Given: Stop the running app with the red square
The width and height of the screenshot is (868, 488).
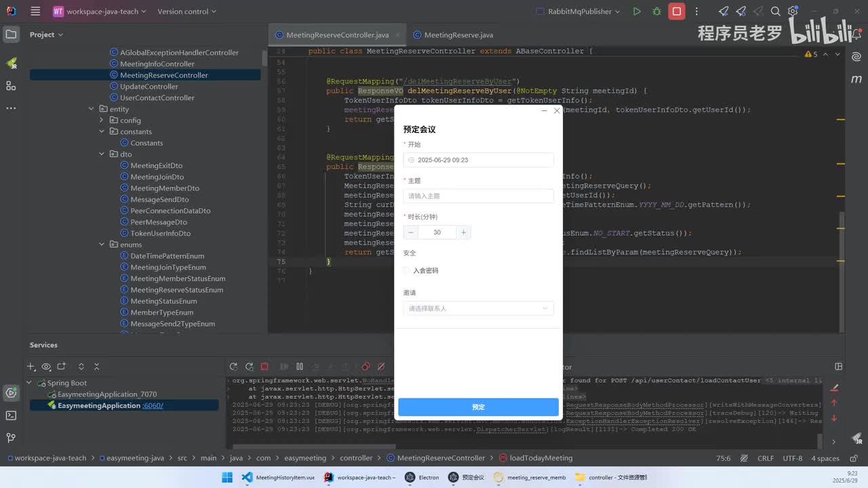Looking at the screenshot, I should click(677, 12).
